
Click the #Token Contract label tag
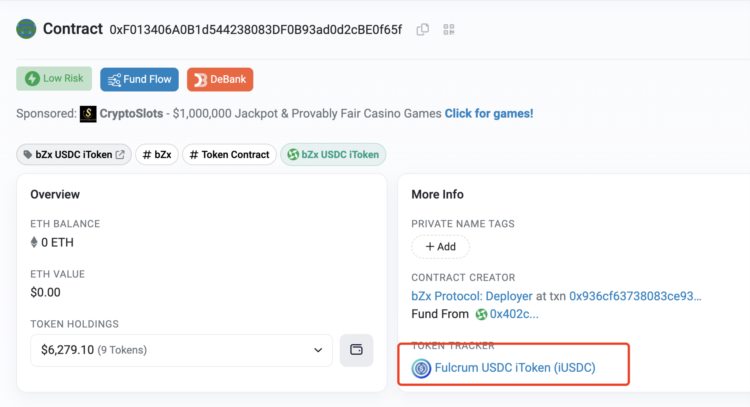point(229,155)
